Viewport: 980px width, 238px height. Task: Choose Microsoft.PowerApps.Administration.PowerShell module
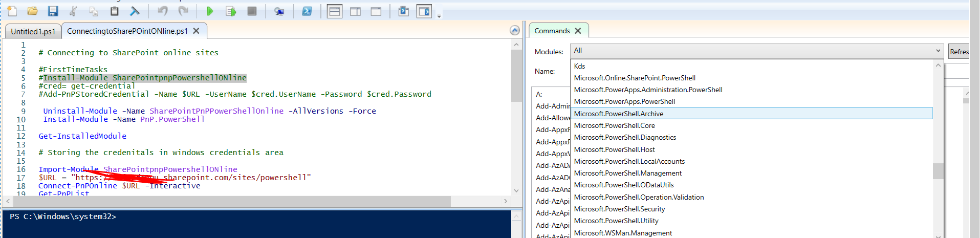pyautogui.click(x=751, y=90)
